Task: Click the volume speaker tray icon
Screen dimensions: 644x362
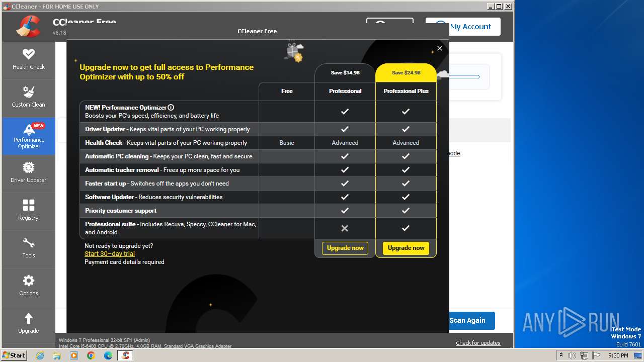Action: click(572, 355)
